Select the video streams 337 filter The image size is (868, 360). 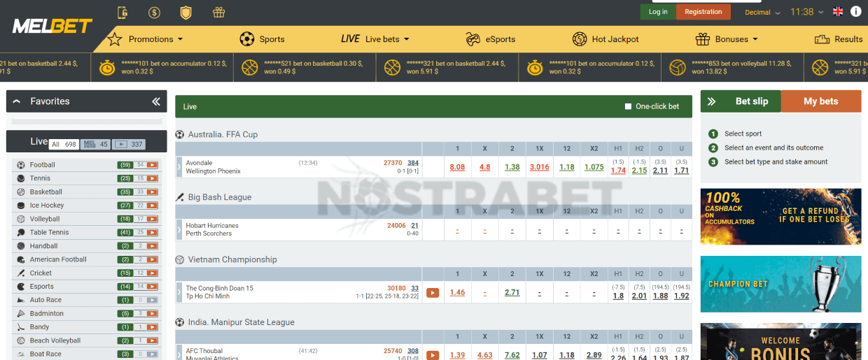129,144
